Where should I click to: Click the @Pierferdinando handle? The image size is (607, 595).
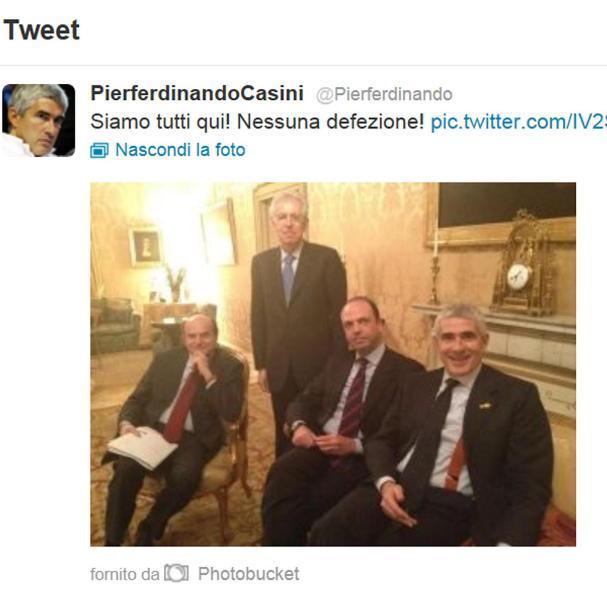point(384,94)
